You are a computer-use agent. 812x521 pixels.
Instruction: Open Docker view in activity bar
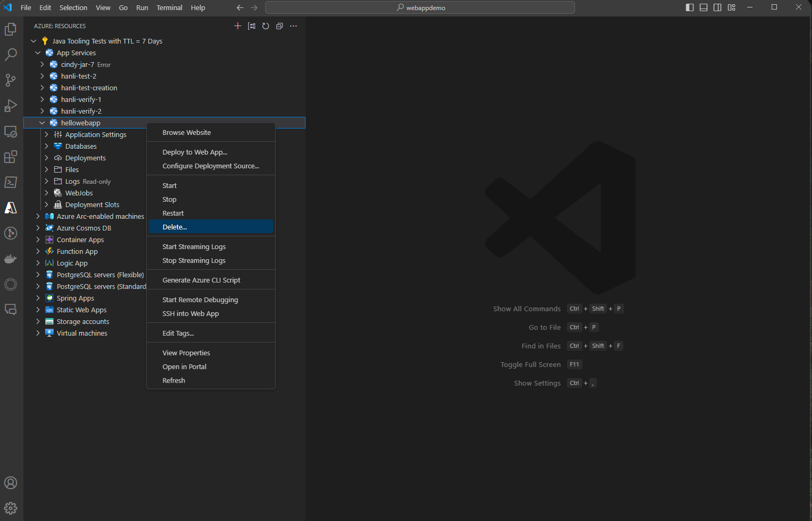point(11,259)
